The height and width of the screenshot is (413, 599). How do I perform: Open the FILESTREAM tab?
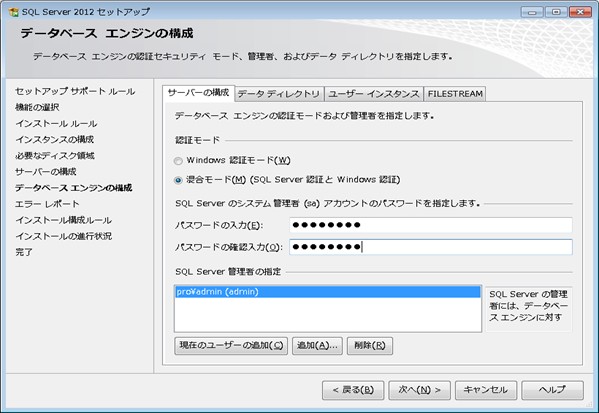[455, 94]
